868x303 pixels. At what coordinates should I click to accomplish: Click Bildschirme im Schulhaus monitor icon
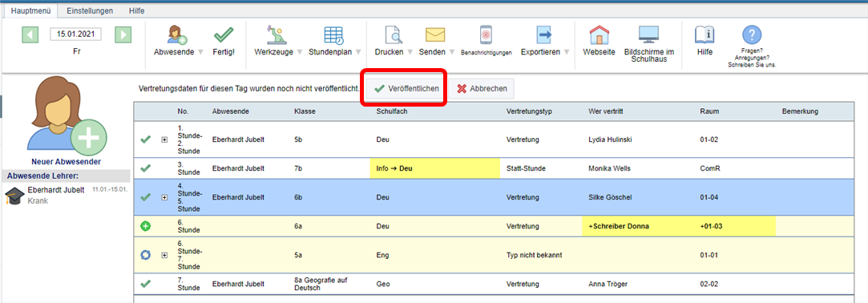click(x=648, y=35)
